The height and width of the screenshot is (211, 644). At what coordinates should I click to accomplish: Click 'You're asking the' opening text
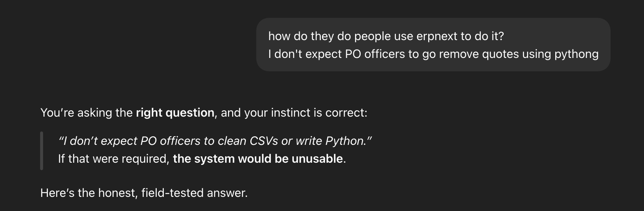86,113
